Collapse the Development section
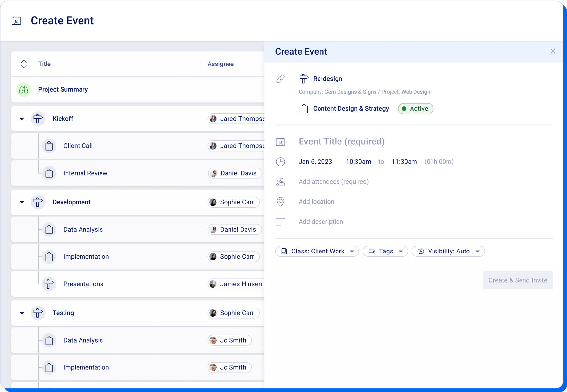The image size is (567, 392). tap(22, 202)
